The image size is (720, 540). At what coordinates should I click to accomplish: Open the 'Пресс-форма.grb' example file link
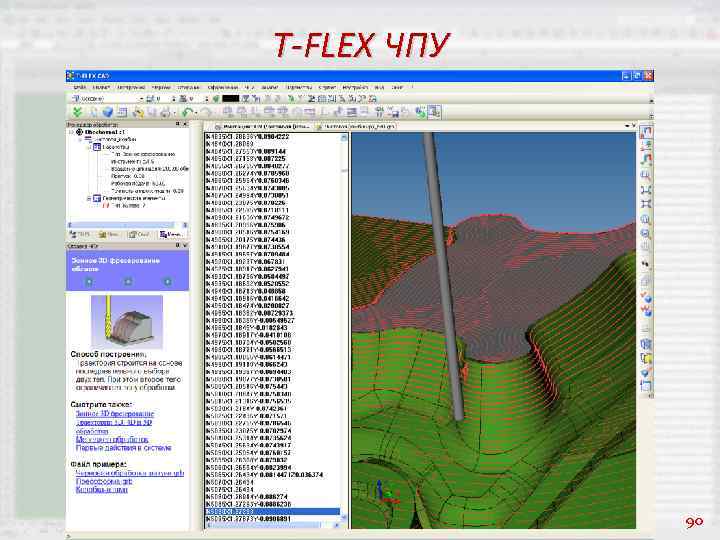coord(104,482)
